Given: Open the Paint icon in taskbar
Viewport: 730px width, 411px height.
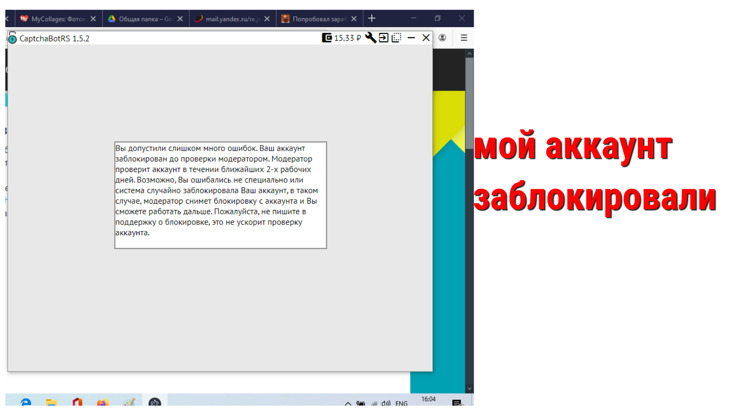Looking at the screenshot, I should 129,402.
